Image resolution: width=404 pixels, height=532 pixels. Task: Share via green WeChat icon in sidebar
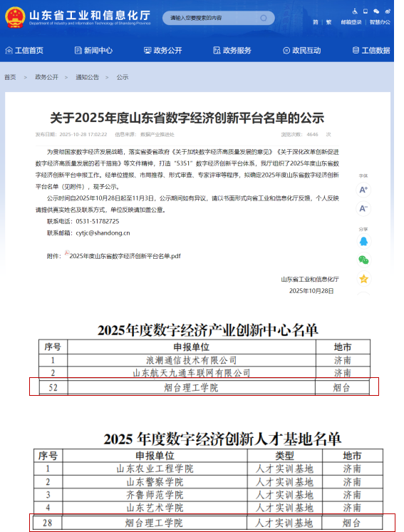pyautogui.click(x=363, y=260)
